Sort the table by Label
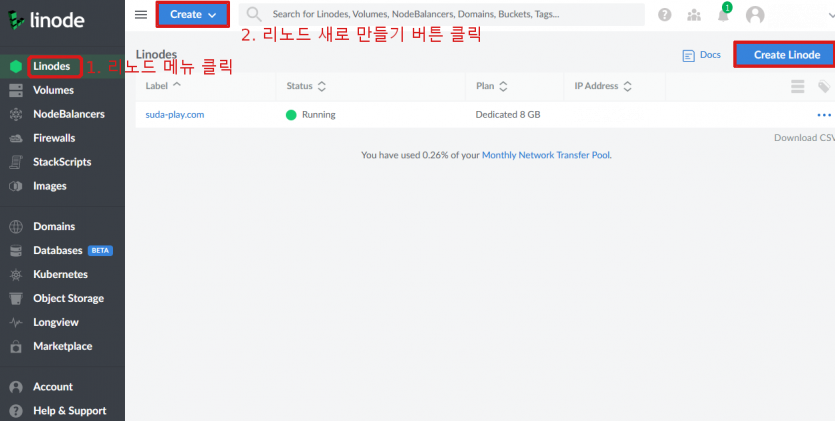Screen dimensions: 835x421 pyautogui.click(x=163, y=86)
